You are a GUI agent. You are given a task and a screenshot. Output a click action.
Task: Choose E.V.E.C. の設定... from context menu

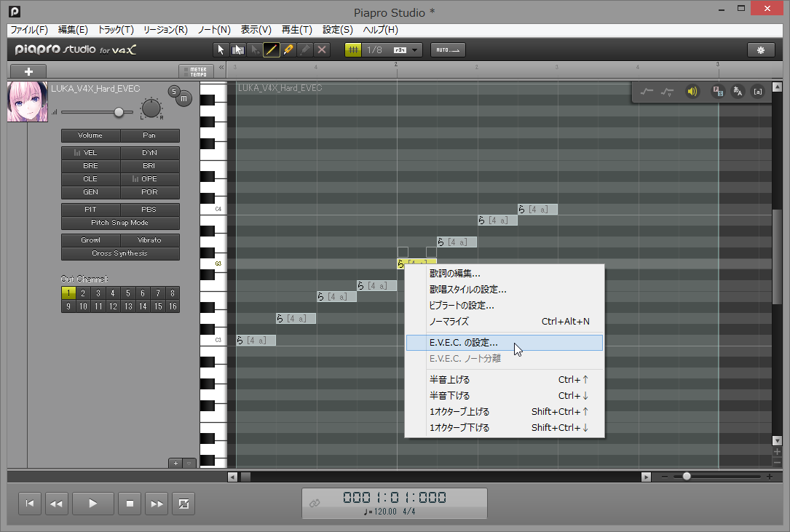coord(505,343)
